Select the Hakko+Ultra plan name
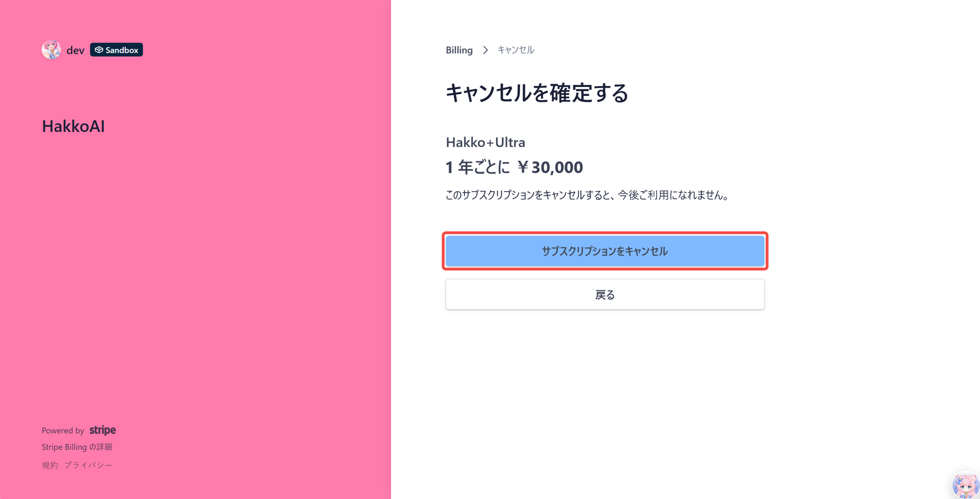The width and height of the screenshot is (980, 499). click(486, 142)
